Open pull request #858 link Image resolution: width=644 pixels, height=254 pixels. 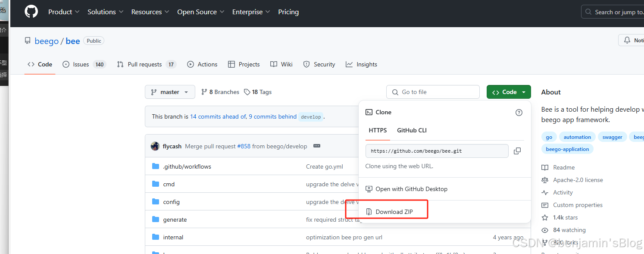(x=244, y=146)
